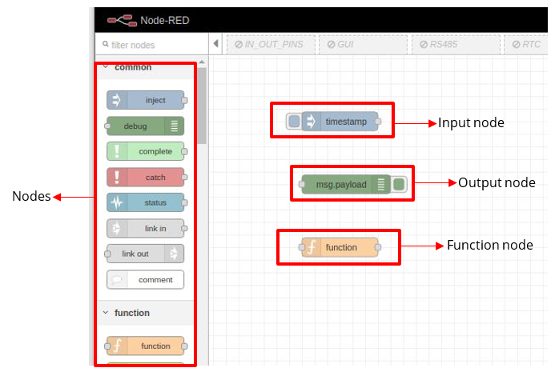Switch to the IN_OUT_PINS flow tab
The width and height of the screenshot is (559, 392).
(269, 44)
